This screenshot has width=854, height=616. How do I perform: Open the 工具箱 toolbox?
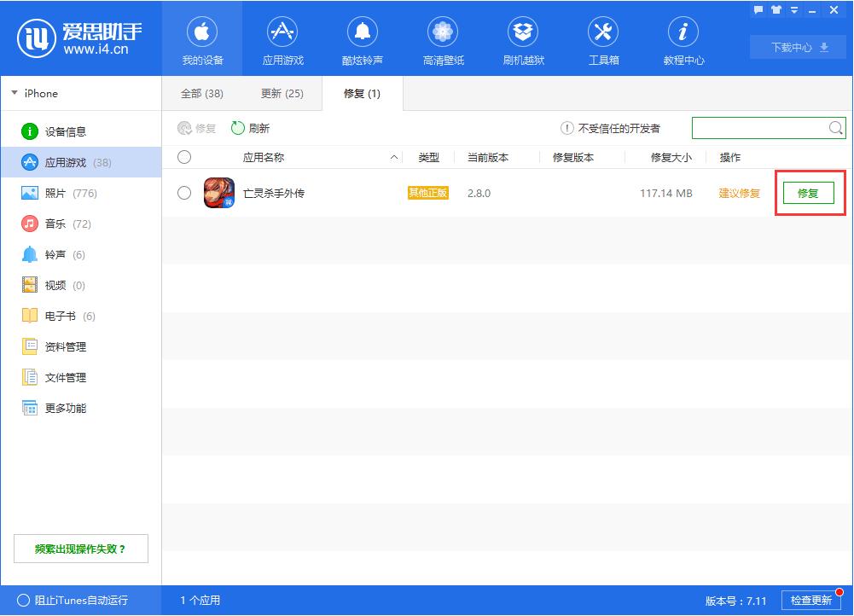click(x=602, y=38)
